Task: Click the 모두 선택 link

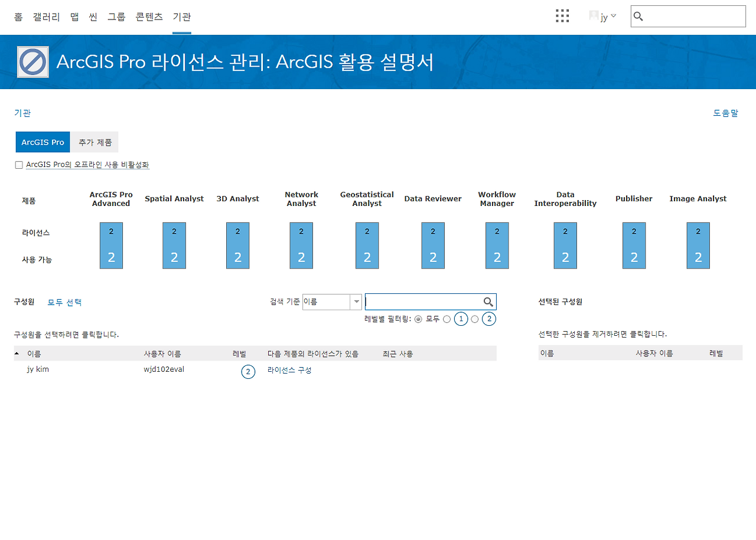Action: pos(64,302)
